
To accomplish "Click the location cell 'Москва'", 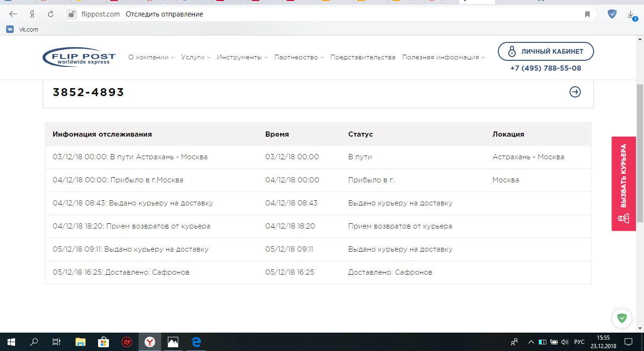I will (x=506, y=180).
